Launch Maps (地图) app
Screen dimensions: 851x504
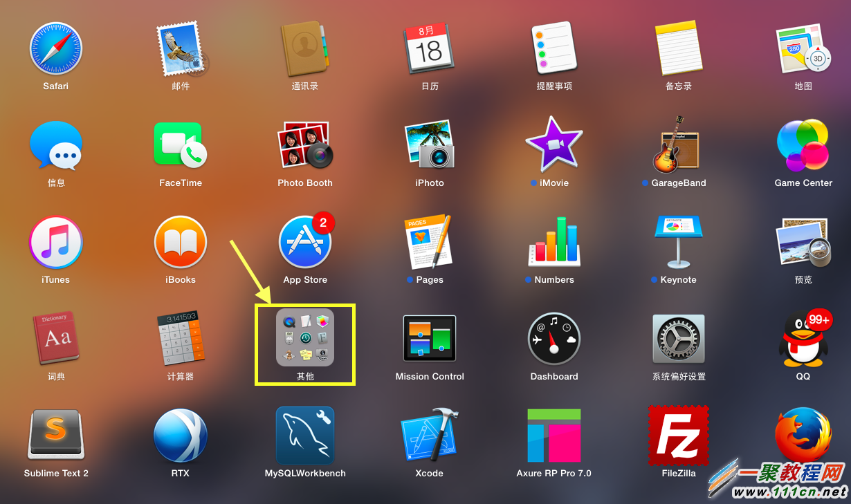pos(803,48)
